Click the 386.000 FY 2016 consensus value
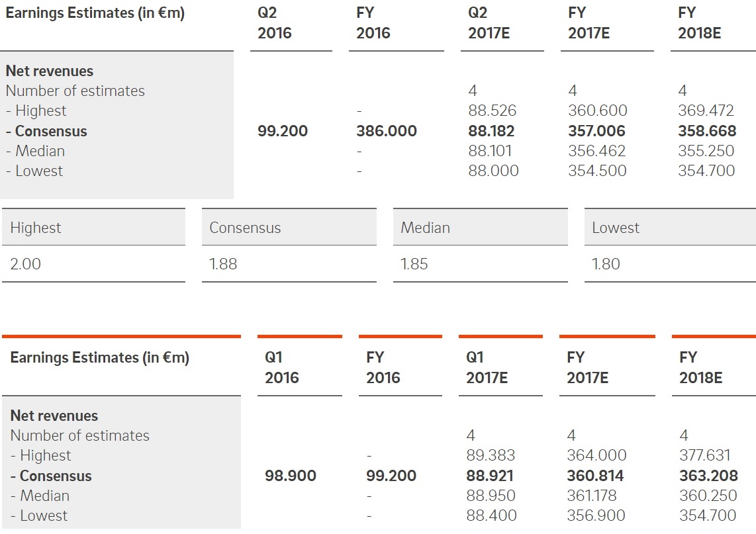 387,131
